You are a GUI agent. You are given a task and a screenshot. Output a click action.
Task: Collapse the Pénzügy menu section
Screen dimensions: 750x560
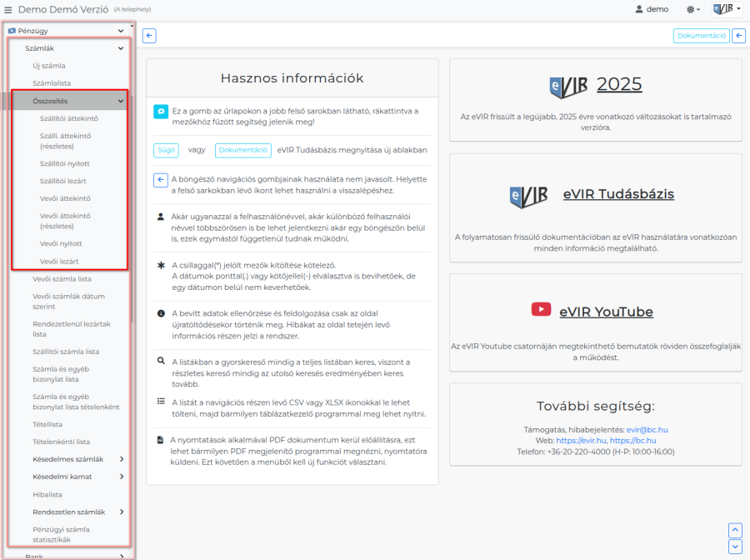click(121, 31)
